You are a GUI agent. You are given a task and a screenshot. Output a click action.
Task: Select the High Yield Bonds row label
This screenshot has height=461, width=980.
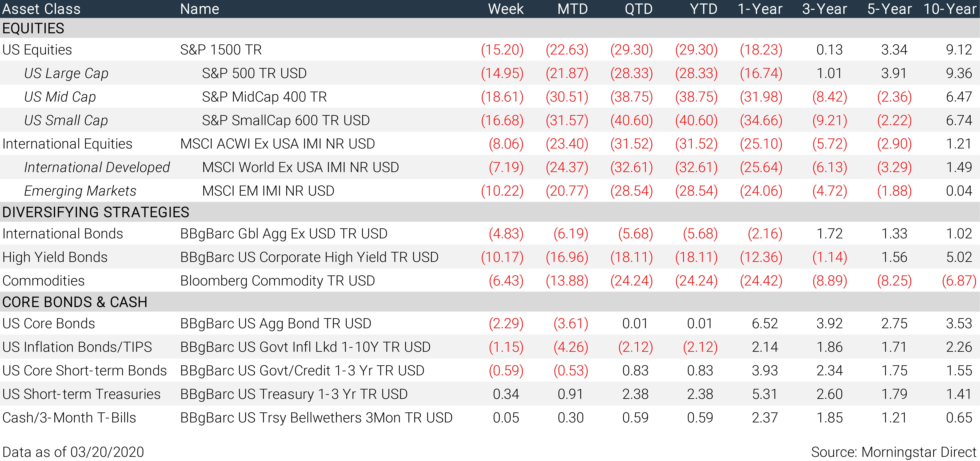tap(55, 257)
